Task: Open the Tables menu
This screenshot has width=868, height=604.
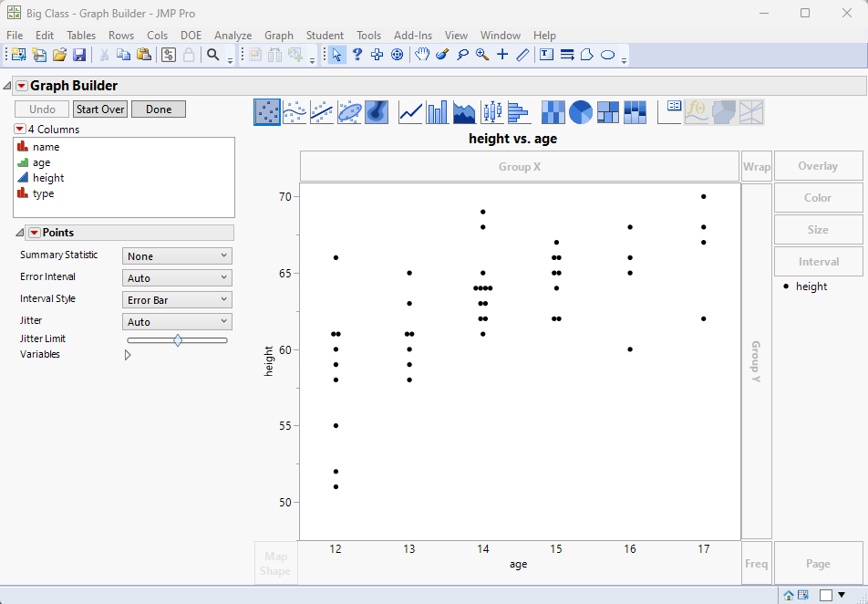Action: [x=81, y=36]
